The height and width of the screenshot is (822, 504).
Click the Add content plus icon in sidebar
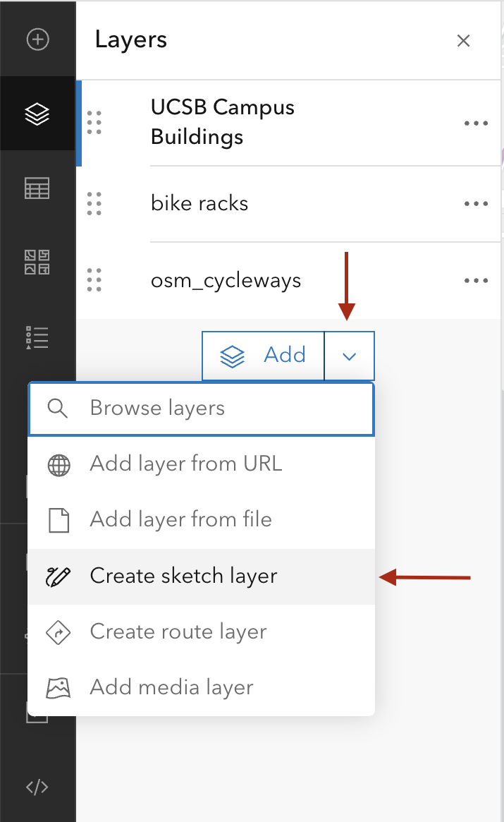tap(37, 40)
